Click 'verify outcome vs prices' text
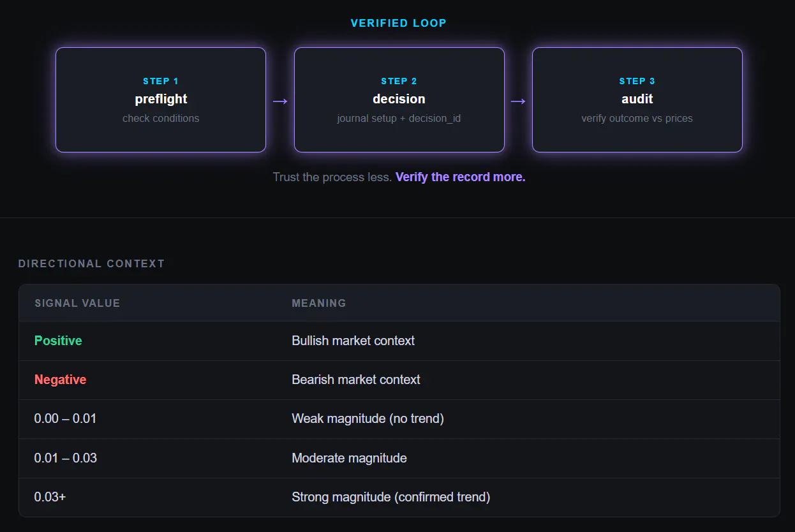Screen dimensions: 795x532 pos(637,118)
